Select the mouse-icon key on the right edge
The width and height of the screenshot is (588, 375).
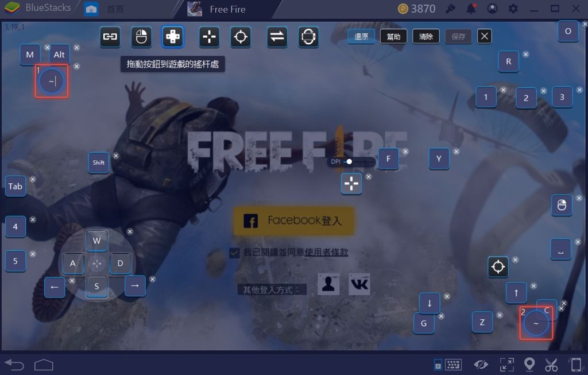pyautogui.click(x=562, y=205)
